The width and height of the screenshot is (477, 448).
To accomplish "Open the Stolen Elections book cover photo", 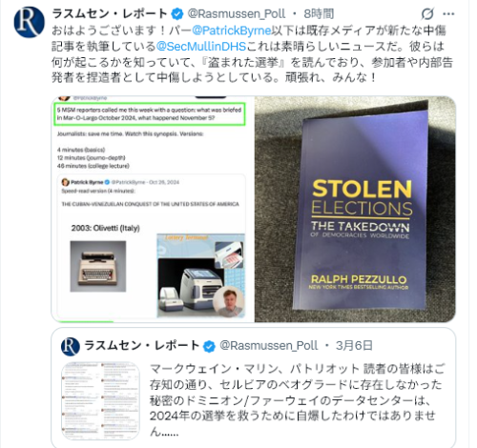I will (x=355, y=209).
